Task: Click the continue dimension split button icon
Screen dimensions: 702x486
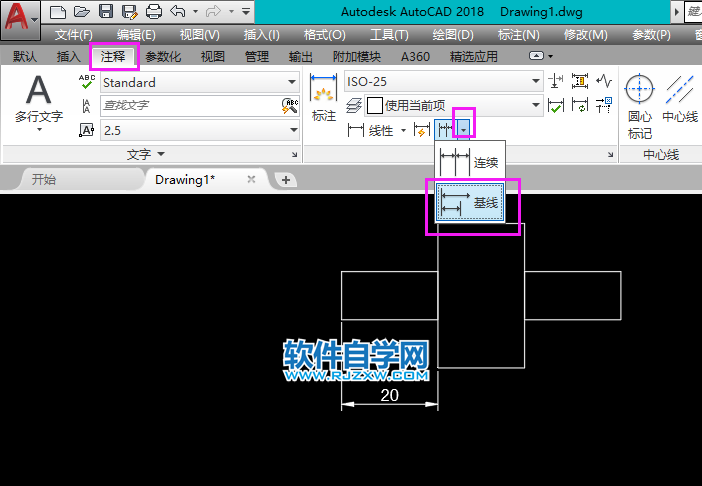Action: point(445,130)
